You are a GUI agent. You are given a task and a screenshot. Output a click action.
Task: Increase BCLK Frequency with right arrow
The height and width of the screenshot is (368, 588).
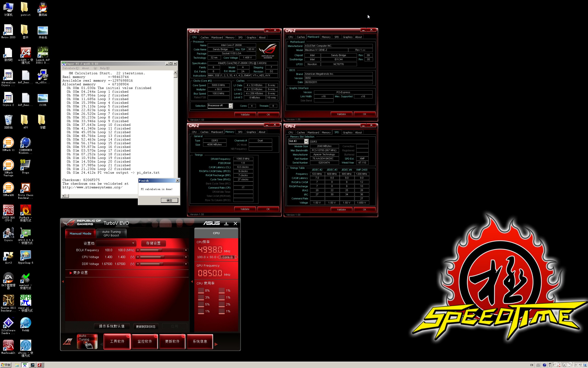(x=186, y=250)
